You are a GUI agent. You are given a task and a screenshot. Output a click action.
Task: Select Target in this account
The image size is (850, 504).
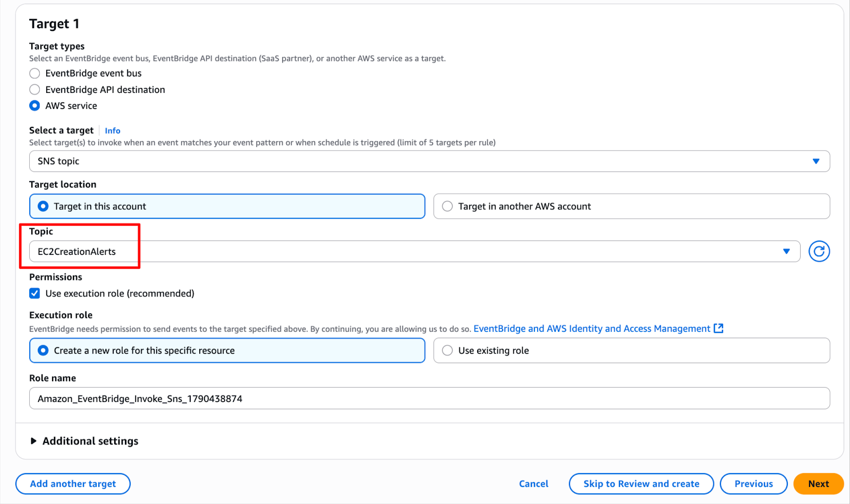[x=44, y=206]
